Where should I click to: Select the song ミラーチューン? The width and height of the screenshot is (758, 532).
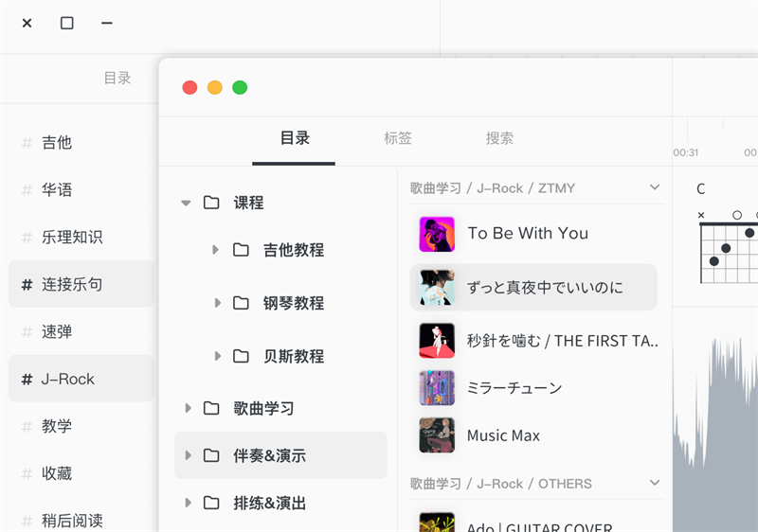[x=514, y=387]
